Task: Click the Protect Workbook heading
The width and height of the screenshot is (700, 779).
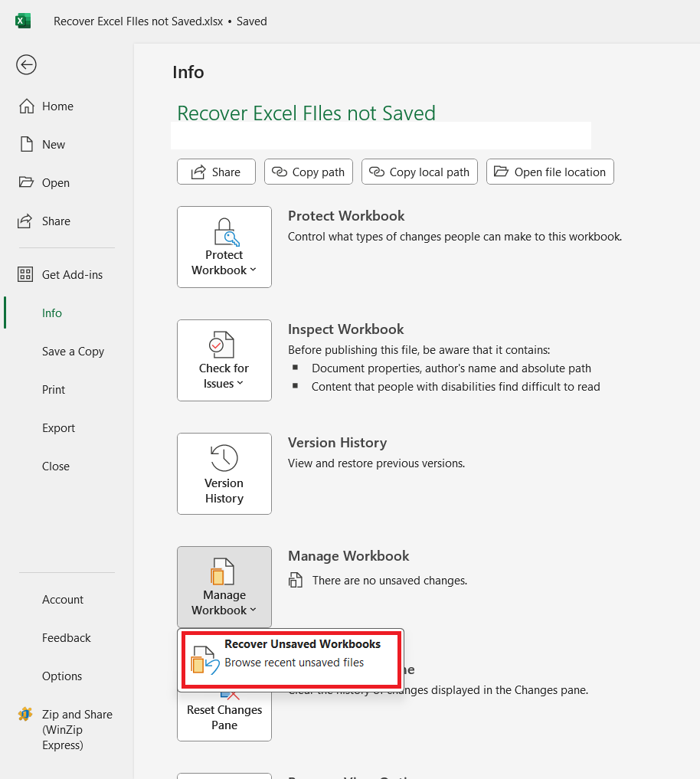Action: (346, 215)
